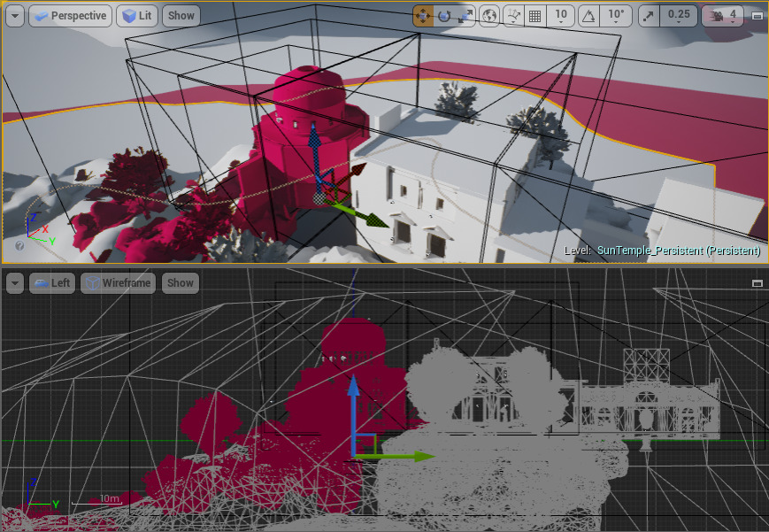The image size is (769, 532).
Task: Click the Wireframe view mode button
Action: [x=116, y=283]
